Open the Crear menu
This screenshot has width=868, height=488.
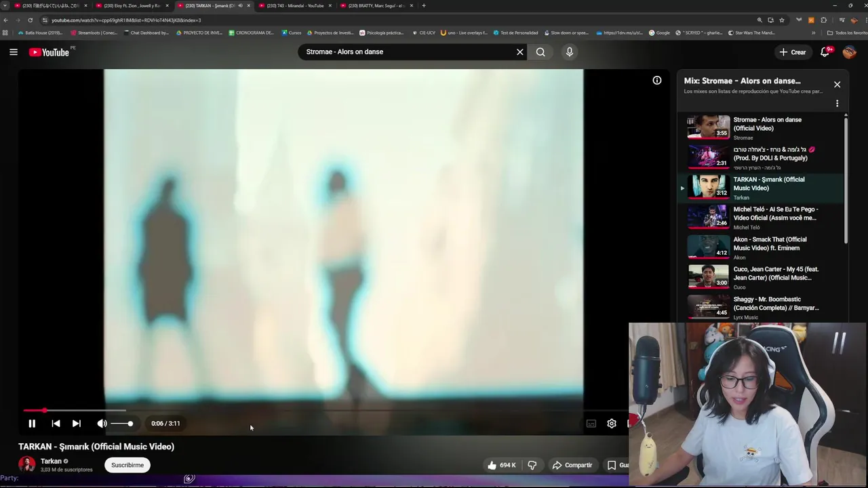pos(793,52)
